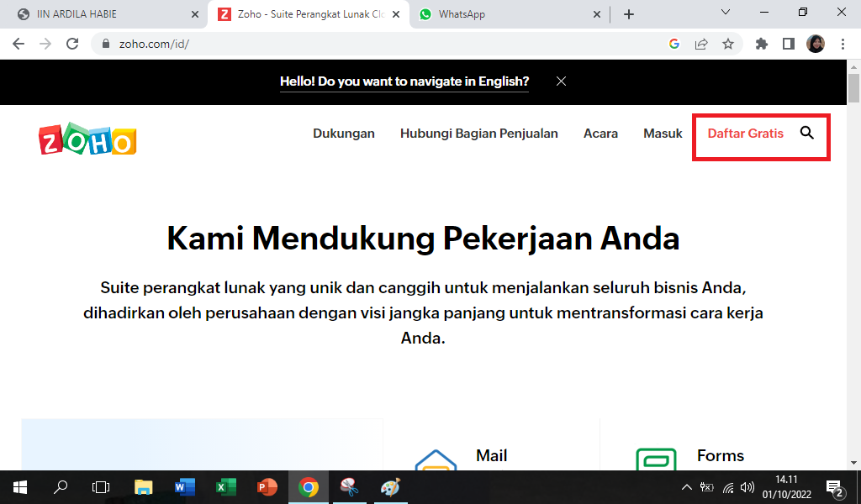Click the navigate in English link
This screenshot has width=861, height=504.
click(x=404, y=81)
